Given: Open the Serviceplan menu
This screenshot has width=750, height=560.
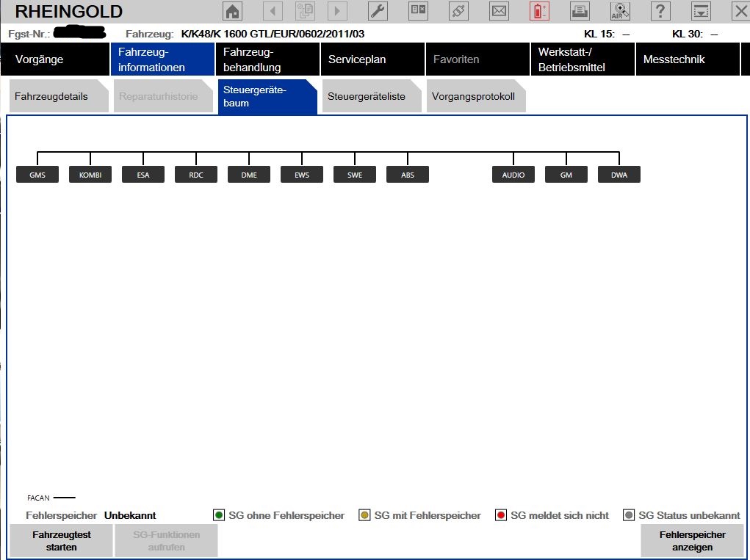Looking at the screenshot, I should click(x=372, y=59).
